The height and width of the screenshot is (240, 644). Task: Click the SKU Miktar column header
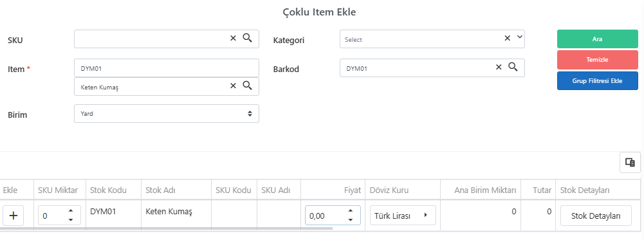click(59, 190)
